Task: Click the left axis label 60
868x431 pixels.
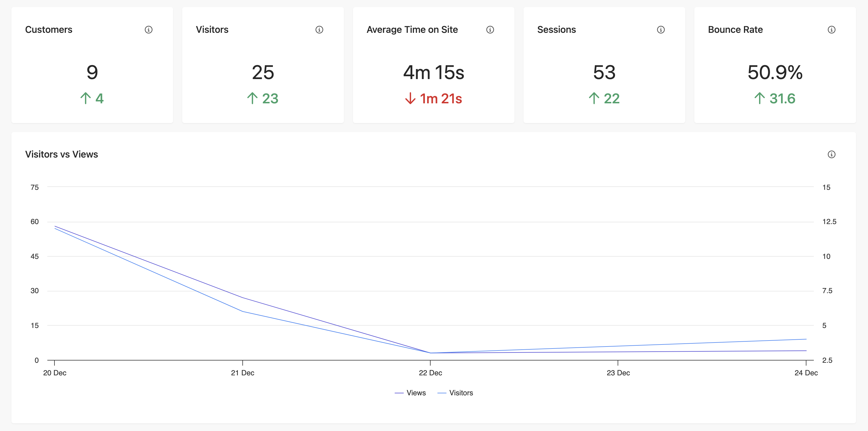Action: point(35,221)
